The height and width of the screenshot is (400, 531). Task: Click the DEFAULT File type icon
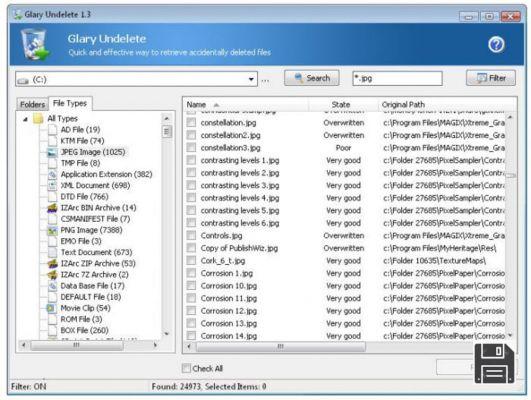pyautogui.click(x=52, y=297)
